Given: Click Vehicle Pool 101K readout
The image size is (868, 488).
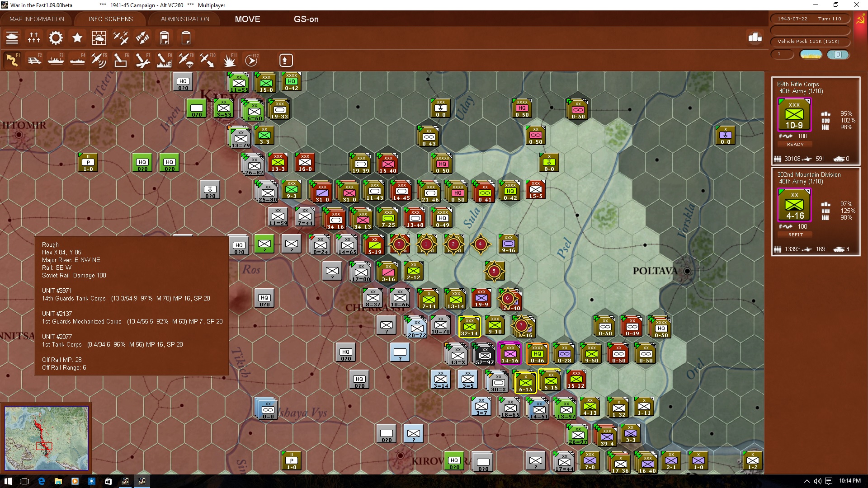Looking at the screenshot, I should pos(809,42).
